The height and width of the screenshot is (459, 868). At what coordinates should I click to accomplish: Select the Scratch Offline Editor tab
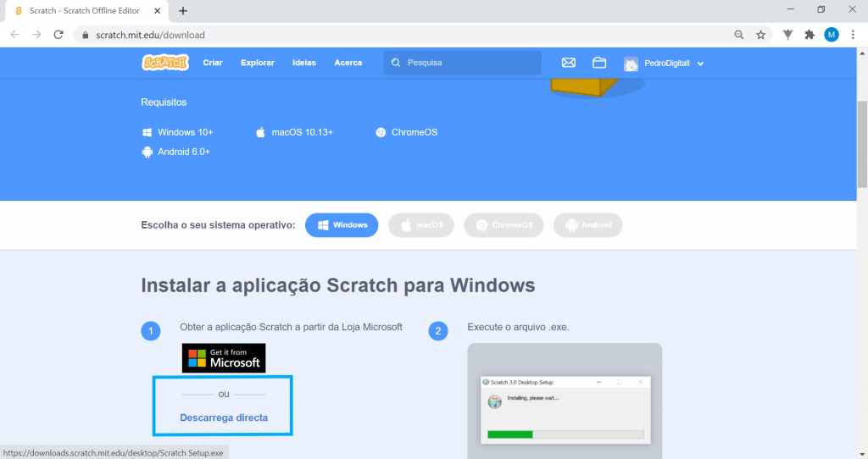pos(85,10)
